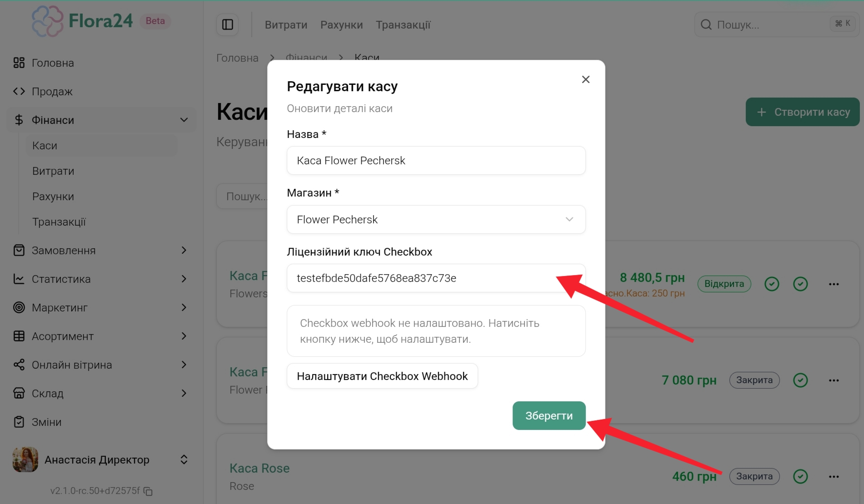Screen dimensions: 864x504
Task: Copy the version number icon
Action: (x=148, y=491)
